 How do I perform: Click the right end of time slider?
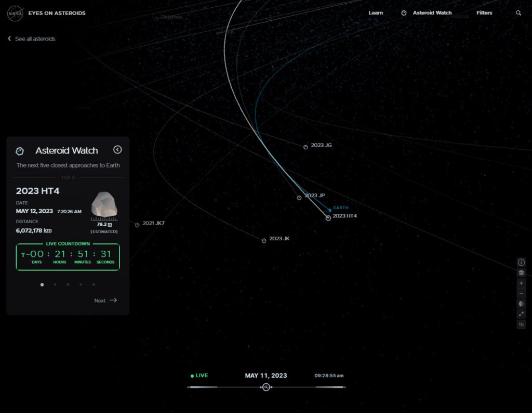330,387
